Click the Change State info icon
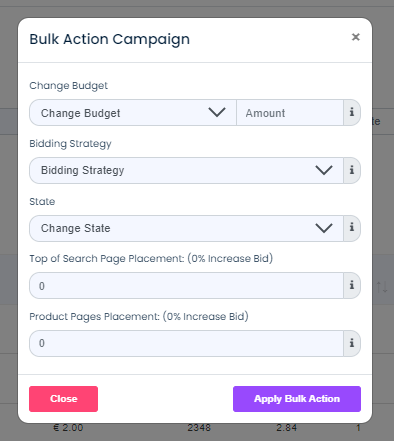Image resolution: width=394 pixels, height=441 pixels. 352,228
